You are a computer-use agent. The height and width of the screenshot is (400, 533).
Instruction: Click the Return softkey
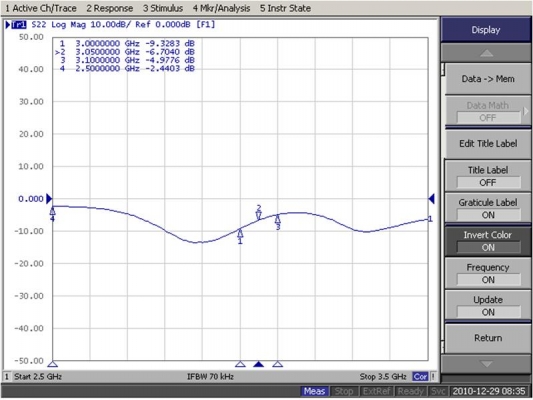(488, 338)
